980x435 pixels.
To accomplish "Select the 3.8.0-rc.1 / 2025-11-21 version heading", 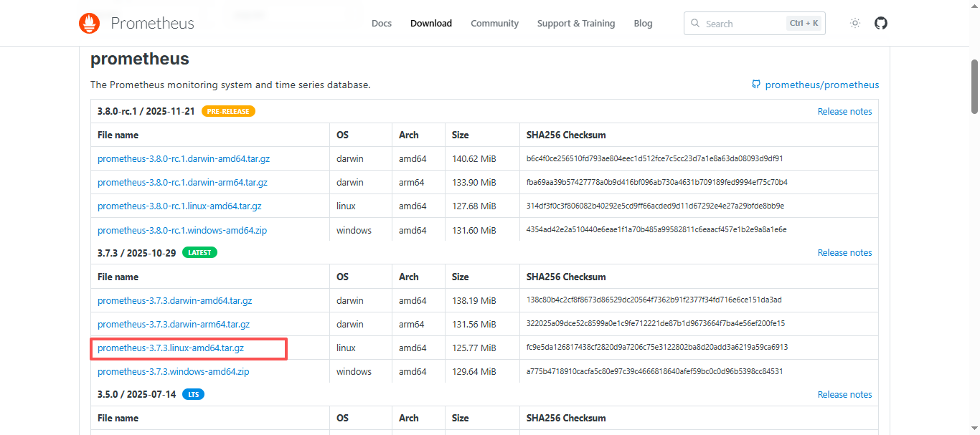I will click(146, 111).
